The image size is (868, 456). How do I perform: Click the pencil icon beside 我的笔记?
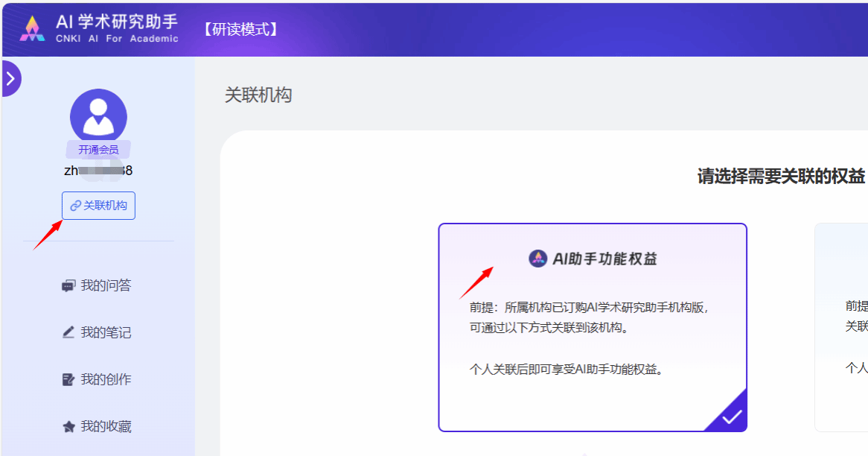click(68, 332)
